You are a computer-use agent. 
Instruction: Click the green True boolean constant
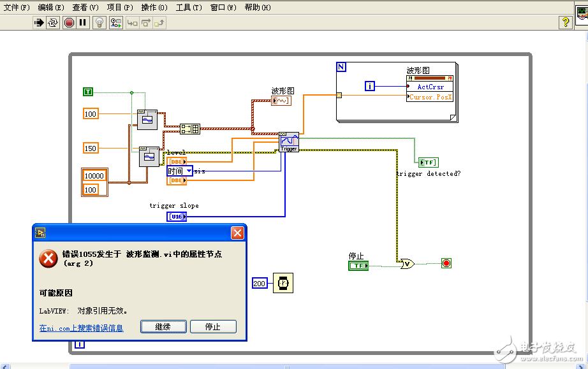[88, 91]
